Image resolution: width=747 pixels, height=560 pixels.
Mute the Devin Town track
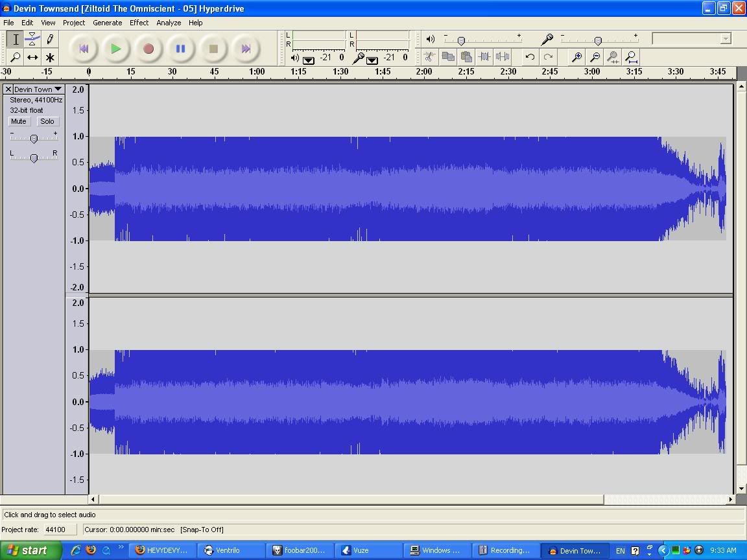[x=19, y=121]
